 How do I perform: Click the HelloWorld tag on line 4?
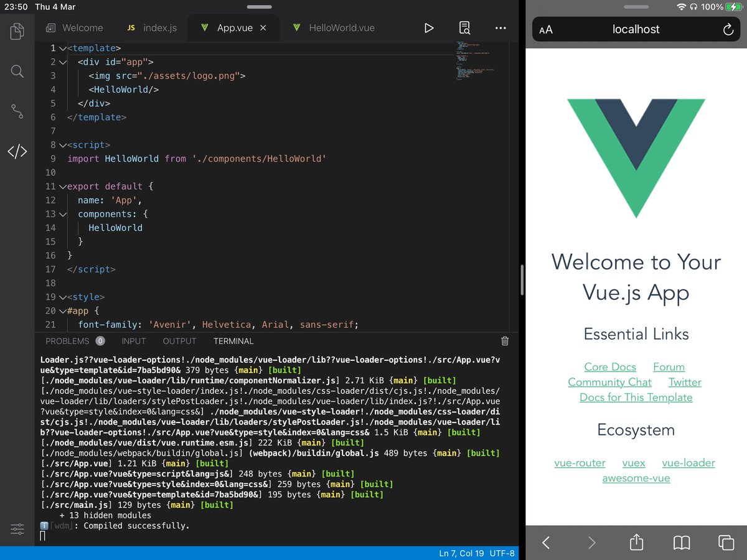click(124, 90)
